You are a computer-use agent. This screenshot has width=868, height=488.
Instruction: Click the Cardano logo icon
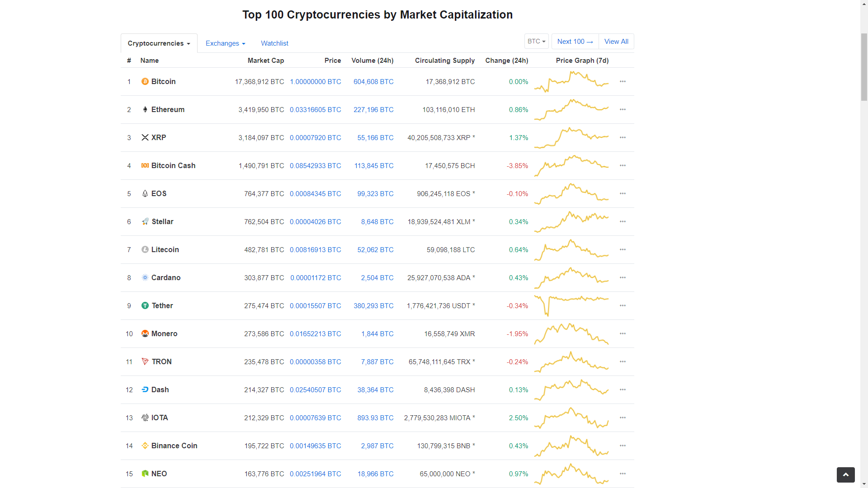(145, 277)
